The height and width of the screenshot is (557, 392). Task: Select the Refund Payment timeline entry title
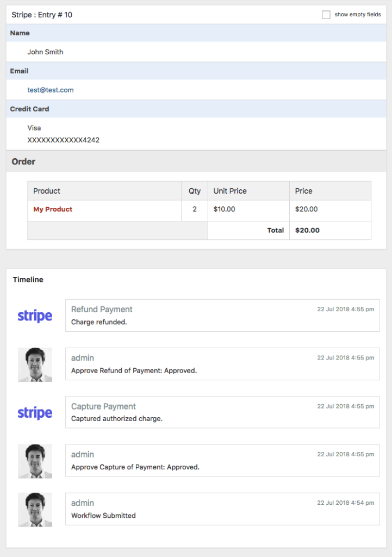(102, 310)
